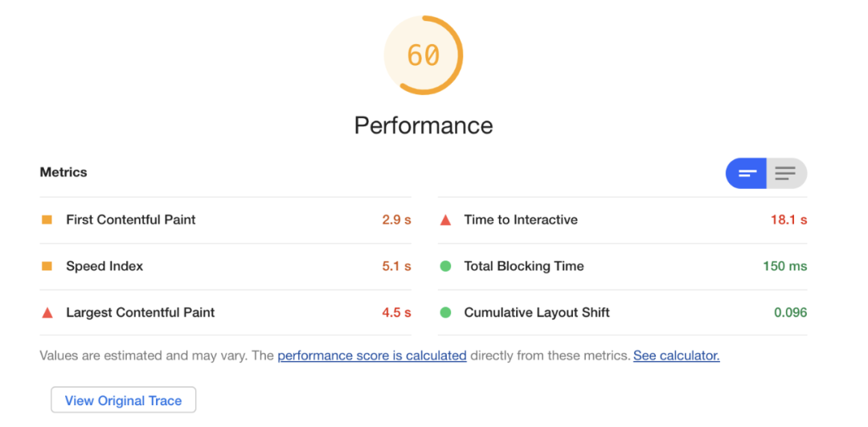Click the green circle beside Total Blocking Time
Screen dimensions: 868x427
pos(445,266)
